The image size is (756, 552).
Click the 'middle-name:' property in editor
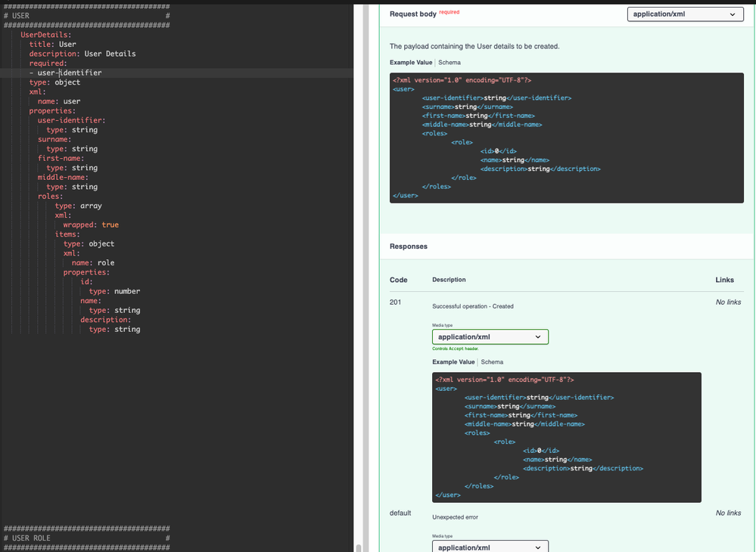coord(63,177)
